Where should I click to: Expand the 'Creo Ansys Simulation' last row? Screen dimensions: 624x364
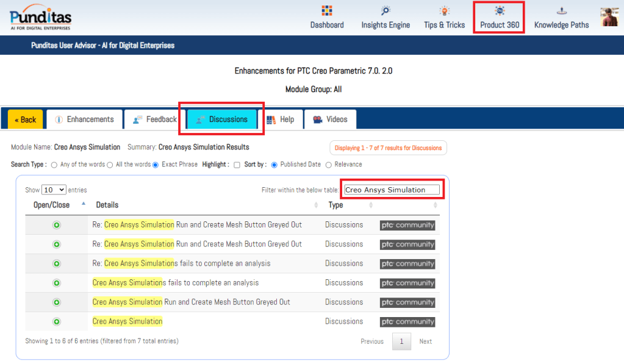56,321
